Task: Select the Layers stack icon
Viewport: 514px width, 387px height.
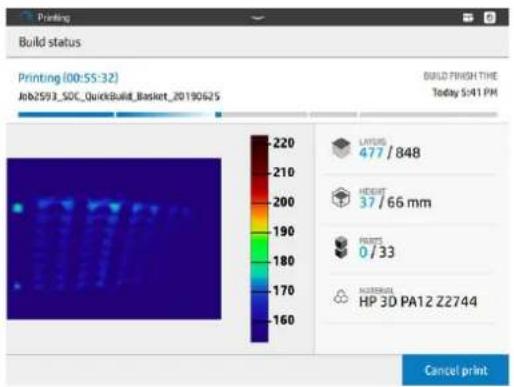Action: click(x=341, y=148)
